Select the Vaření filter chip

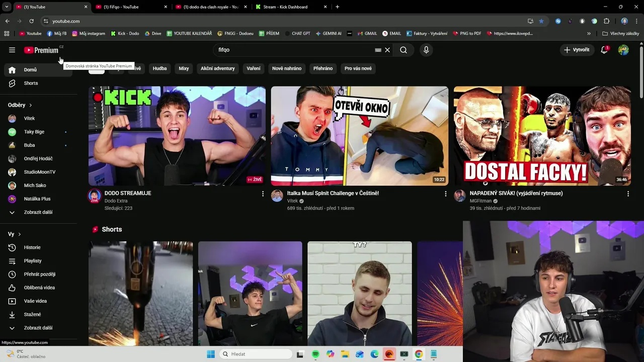click(254, 68)
